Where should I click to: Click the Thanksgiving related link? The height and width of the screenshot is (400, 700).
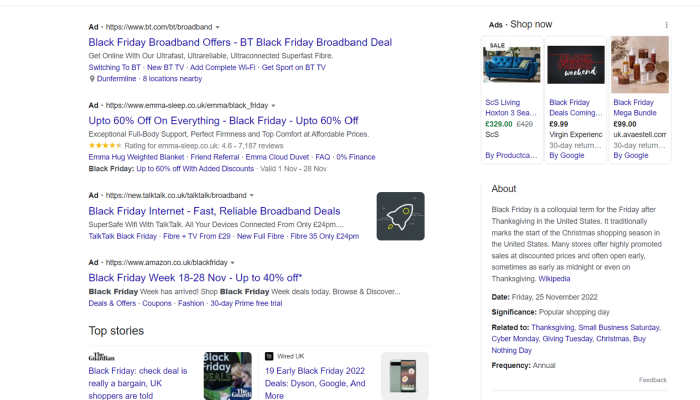pyautogui.click(x=553, y=327)
